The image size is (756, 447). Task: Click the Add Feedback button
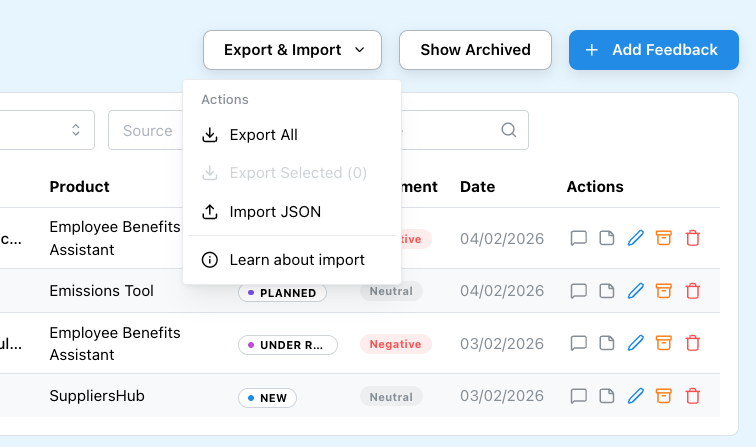pos(651,50)
